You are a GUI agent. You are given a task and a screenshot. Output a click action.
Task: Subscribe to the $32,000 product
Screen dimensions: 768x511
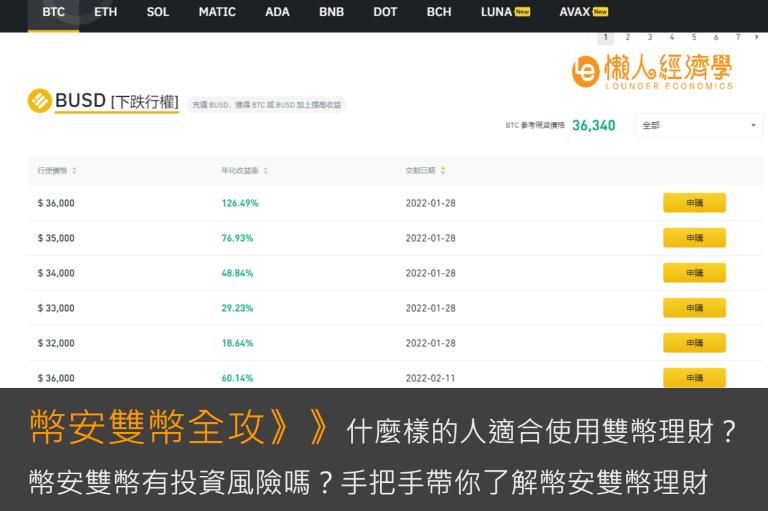coord(694,343)
